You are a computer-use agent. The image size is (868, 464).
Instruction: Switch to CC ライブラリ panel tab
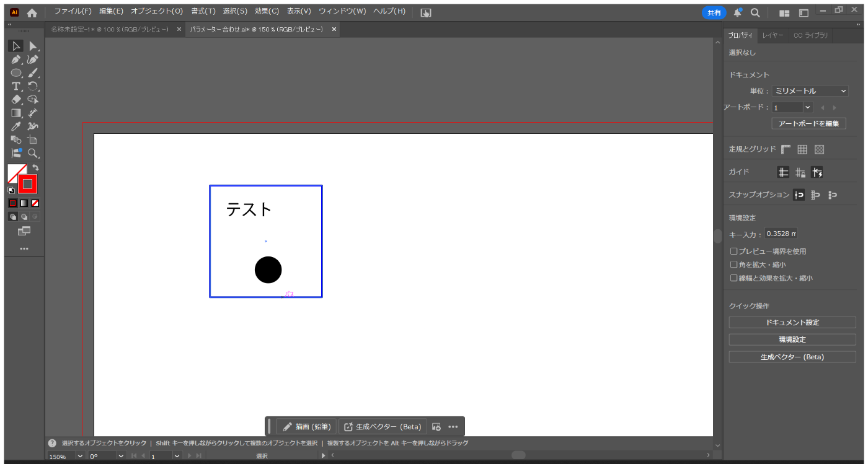(810, 35)
